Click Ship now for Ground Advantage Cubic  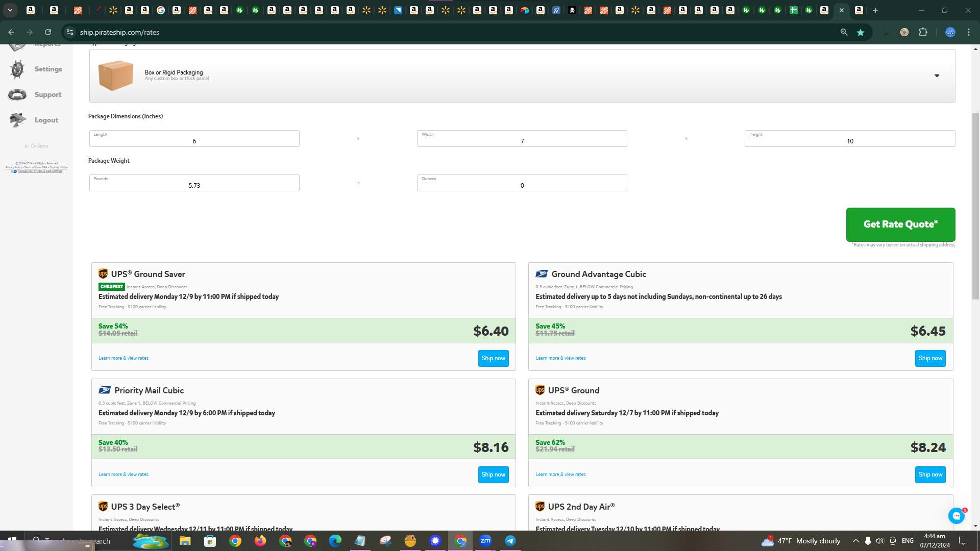(930, 358)
